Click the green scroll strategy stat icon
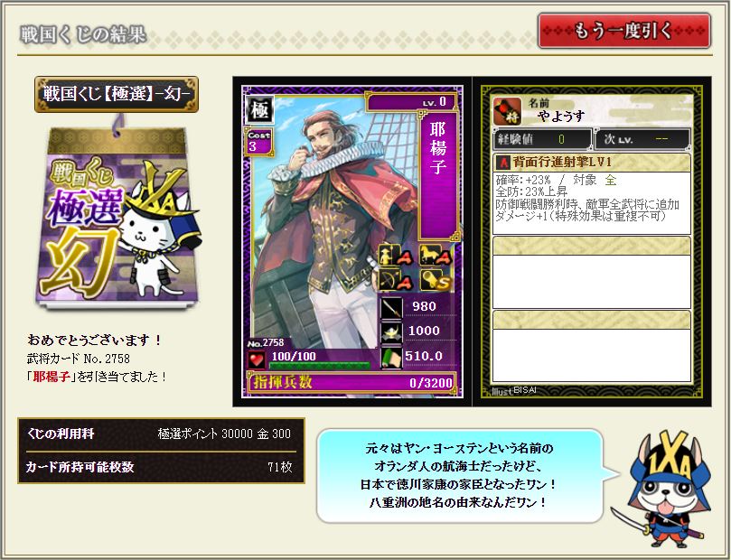Viewport: 731px width, 560px height. (391, 358)
